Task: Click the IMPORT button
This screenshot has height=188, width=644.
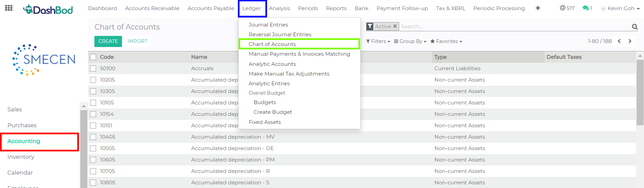Action: pyautogui.click(x=137, y=41)
